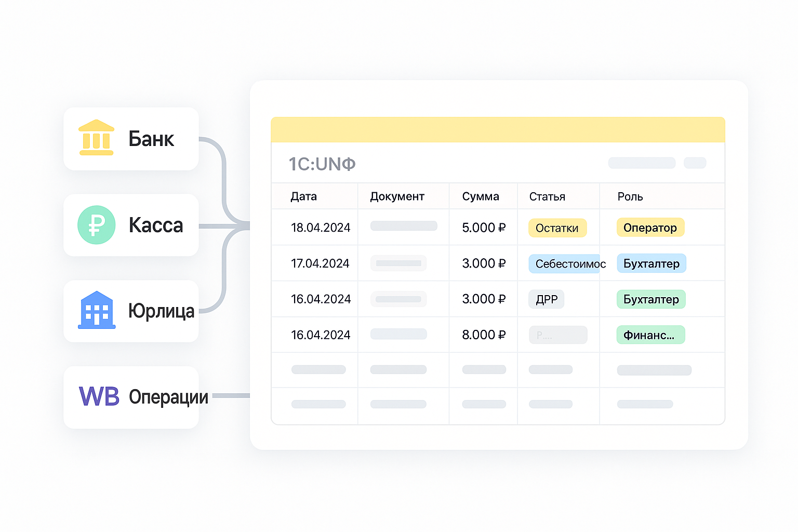The width and height of the screenshot is (798, 532).
Task: Select the yellow Остатки tag
Action: click(x=557, y=228)
